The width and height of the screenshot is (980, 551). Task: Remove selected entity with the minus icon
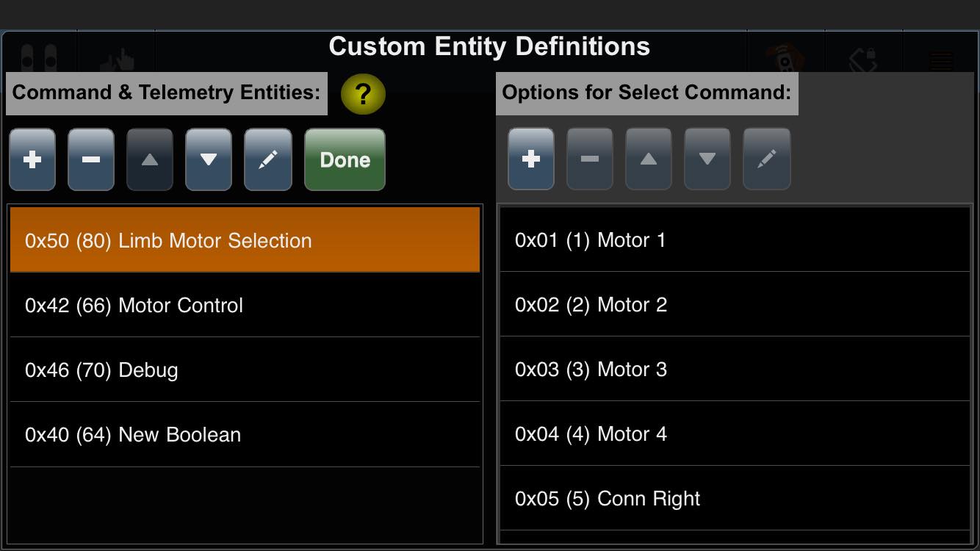pyautogui.click(x=91, y=159)
